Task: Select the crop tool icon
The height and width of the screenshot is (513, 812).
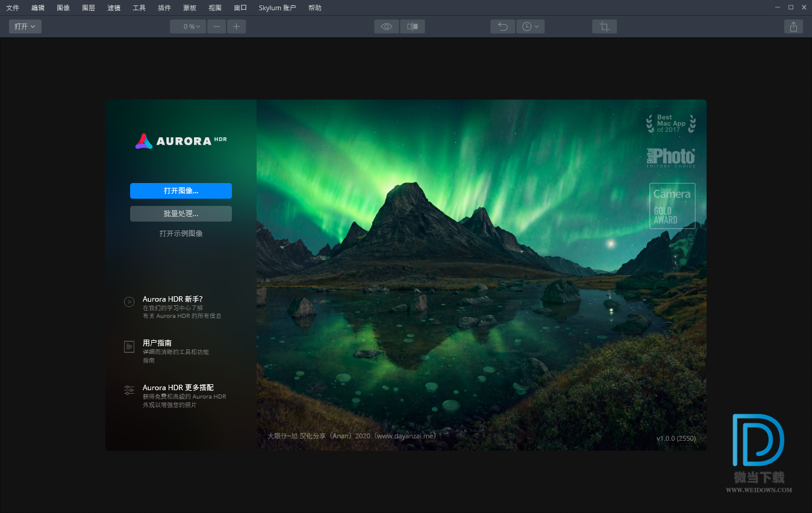Action: (605, 26)
